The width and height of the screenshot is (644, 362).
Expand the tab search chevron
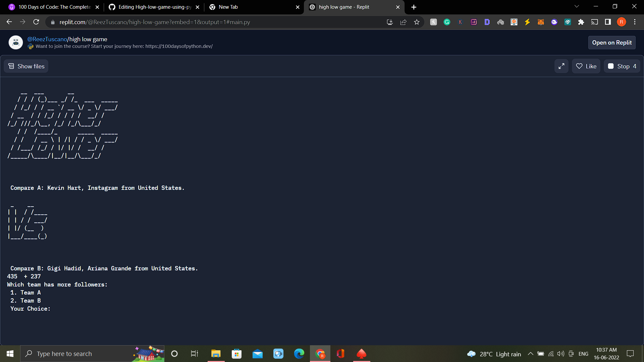coord(577,7)
